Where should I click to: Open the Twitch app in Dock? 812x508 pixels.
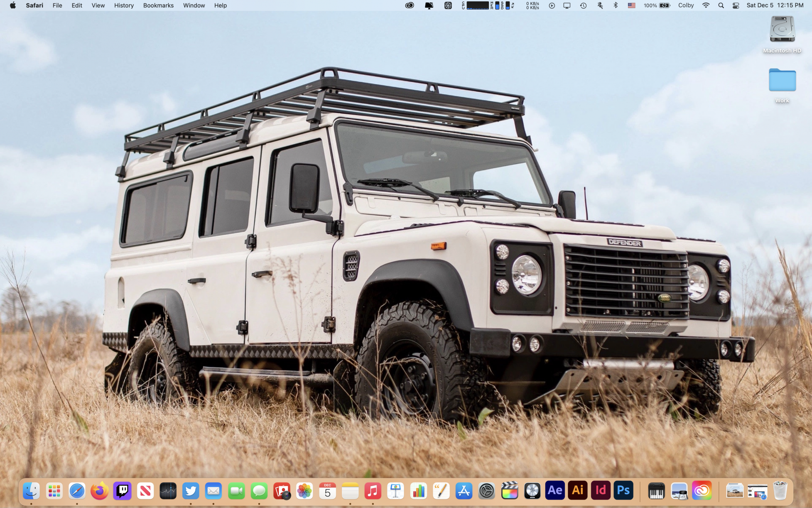click(x=122, y=491)
